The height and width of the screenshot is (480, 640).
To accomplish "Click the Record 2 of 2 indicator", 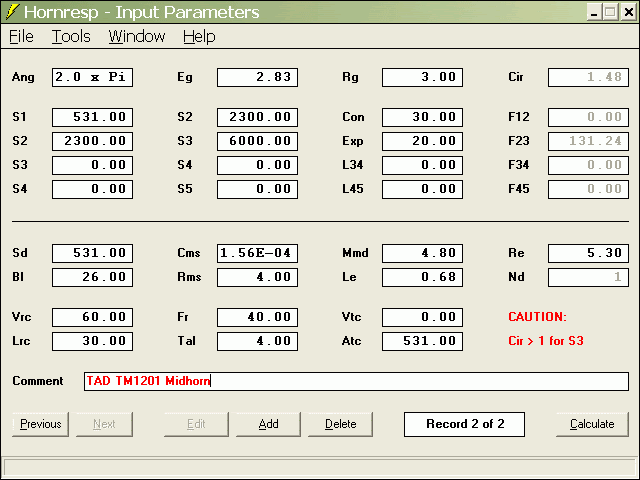I will click(464, 424).
